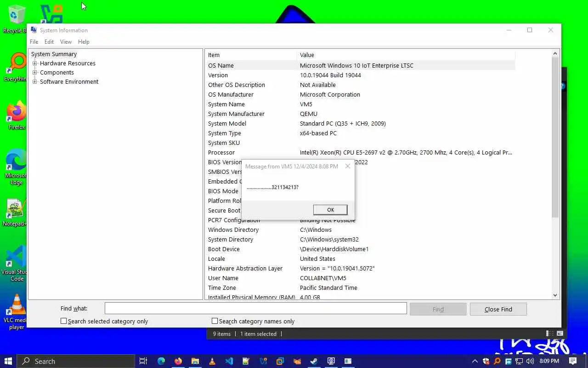Launch VLC from the taskbar
This screenshot has width=588, height=368.
click(212, 361)
